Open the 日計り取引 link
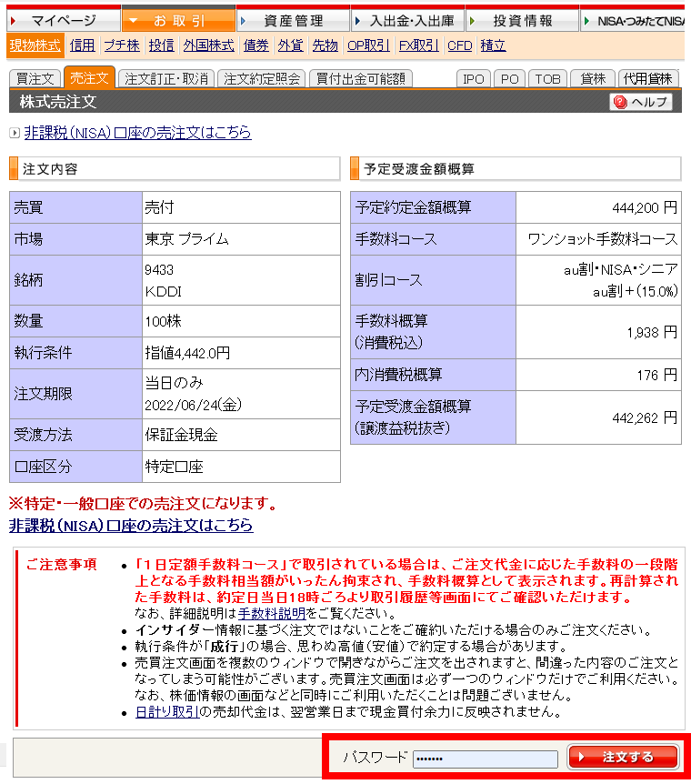Screen dimensions: 691x784 (x=167, y=711)
